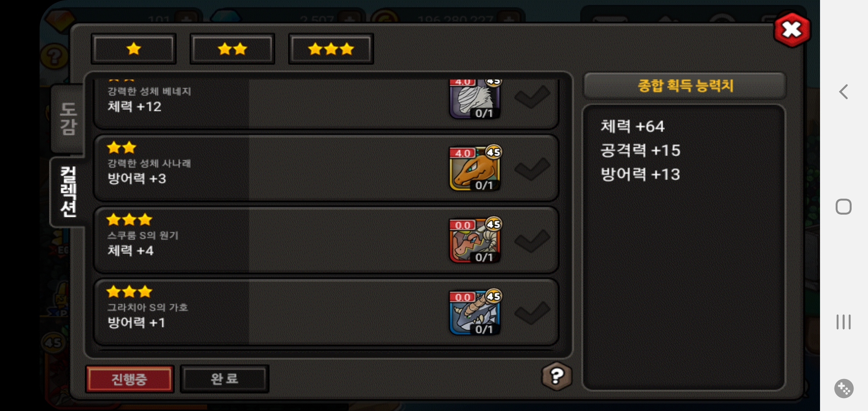Image resolution: width=868 pixels, height=411 pixels.
Task: Tap the Android home button icon
Action: 844,207
